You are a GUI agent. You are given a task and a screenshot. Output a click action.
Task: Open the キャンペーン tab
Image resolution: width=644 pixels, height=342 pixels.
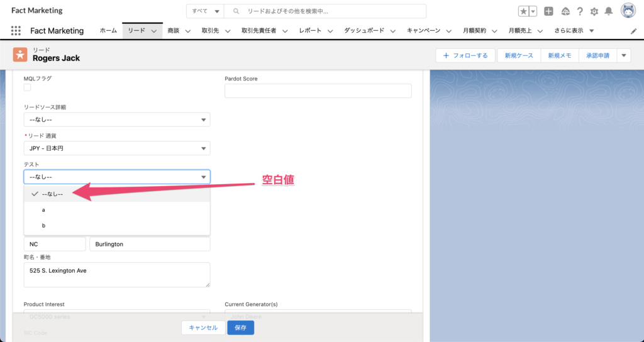423,31
